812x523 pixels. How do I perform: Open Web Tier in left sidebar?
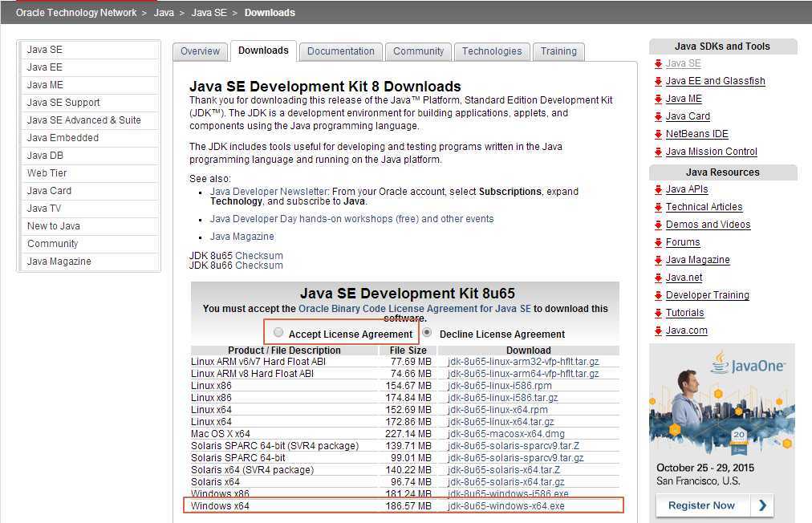(89, 173)
